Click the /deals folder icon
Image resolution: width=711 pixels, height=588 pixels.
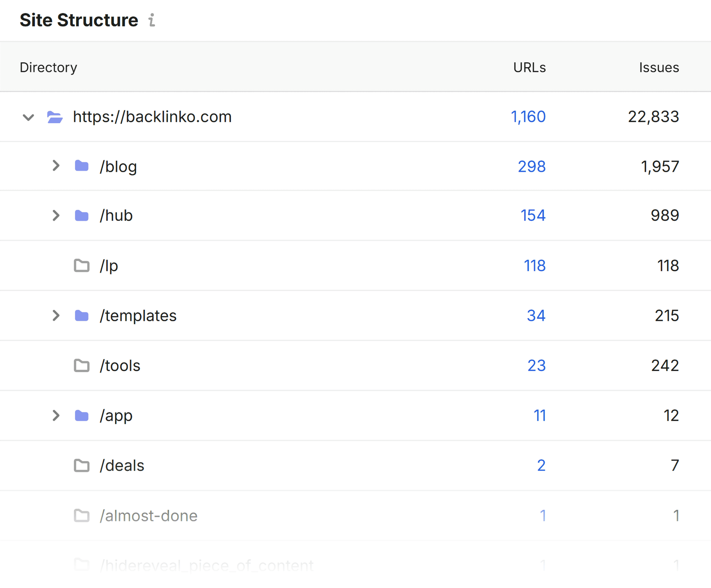pyautogui.click(x=82, y=465)
